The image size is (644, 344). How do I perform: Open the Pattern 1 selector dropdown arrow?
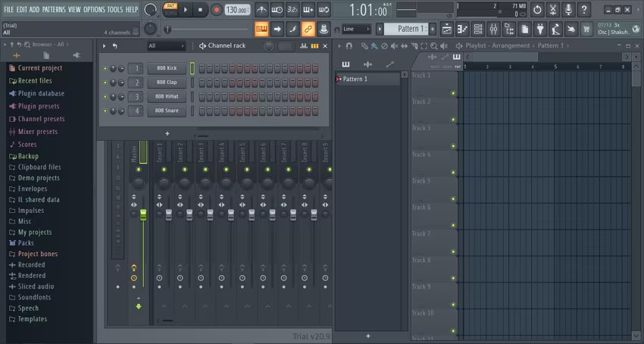pos(380,29)
